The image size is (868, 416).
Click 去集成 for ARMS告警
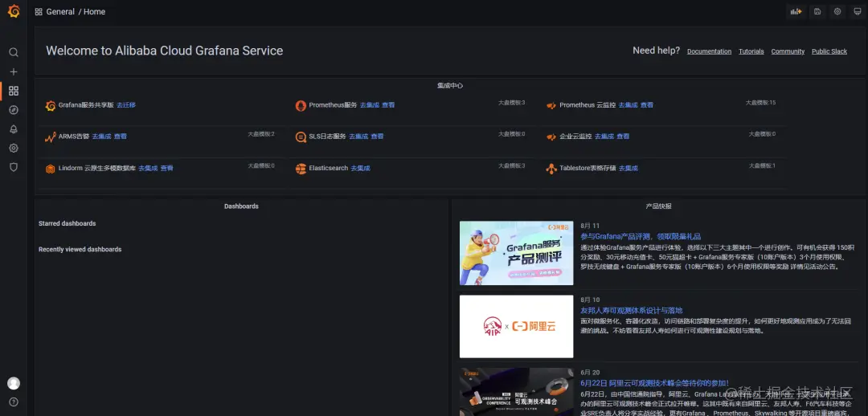click(x=101, y=137)
